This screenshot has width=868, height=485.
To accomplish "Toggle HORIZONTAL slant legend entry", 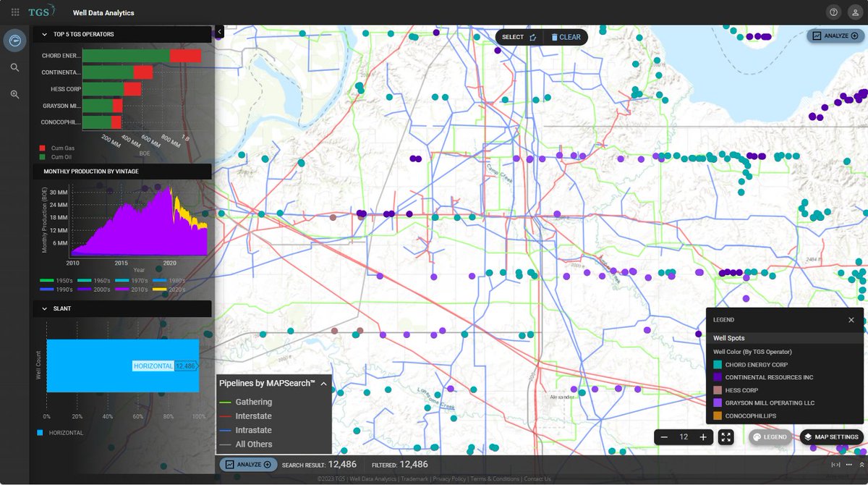I will 60,433.
